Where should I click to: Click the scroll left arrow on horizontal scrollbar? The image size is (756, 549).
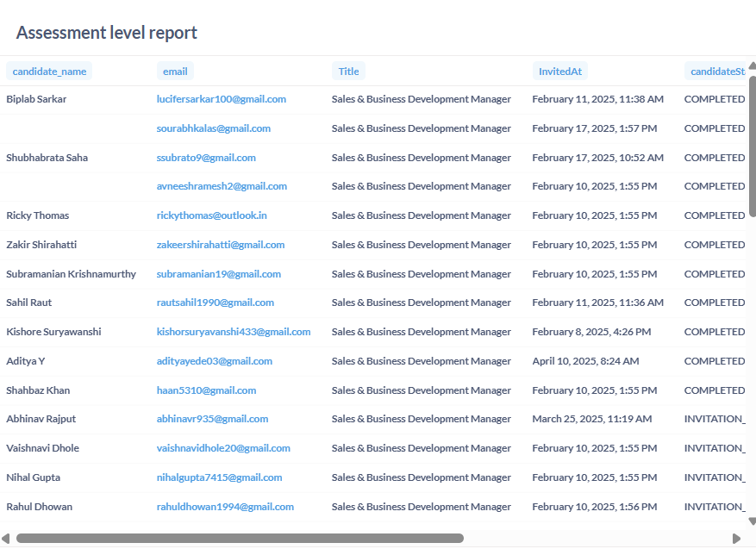(x=6, y=539)
